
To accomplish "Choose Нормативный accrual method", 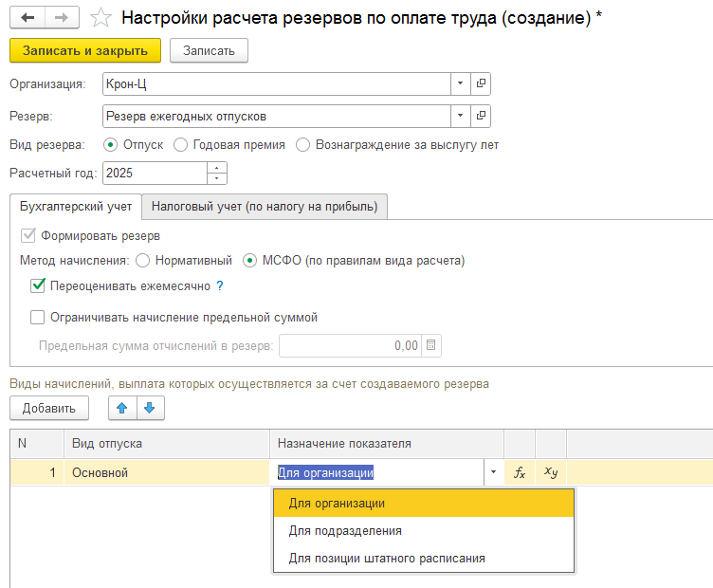I will click(x=143, y=260).
